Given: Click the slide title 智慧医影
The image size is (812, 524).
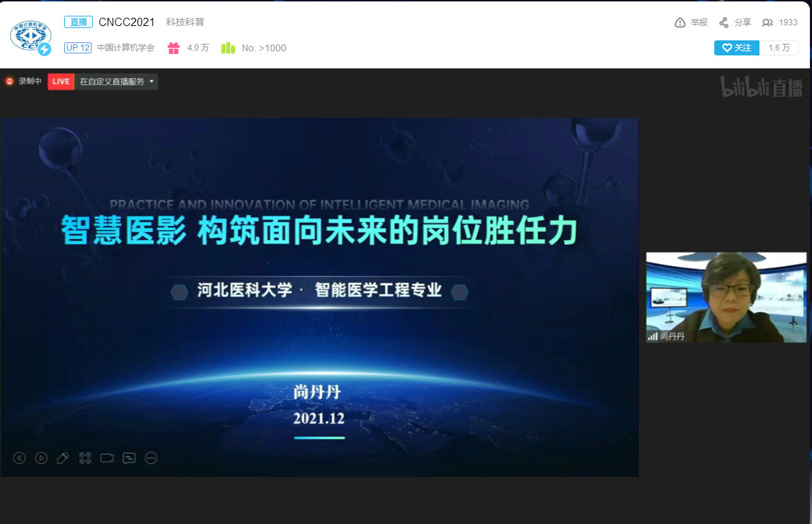Looking at the screenshot, I should (x=123, y=231).
